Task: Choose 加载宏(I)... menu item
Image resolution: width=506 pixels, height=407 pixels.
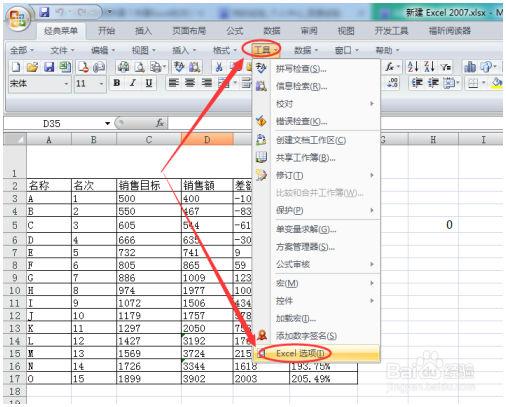Action: pyautogui.click(x=316, y=319)
